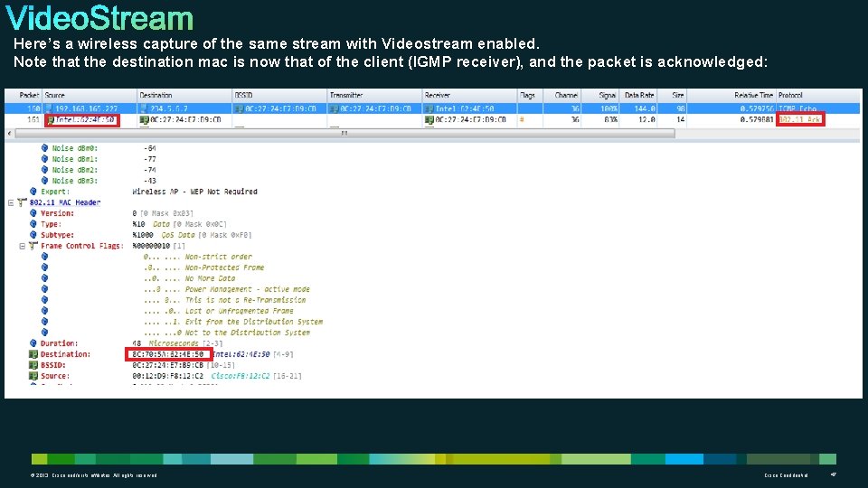Click the Signal column header

[x=608, y=95]
